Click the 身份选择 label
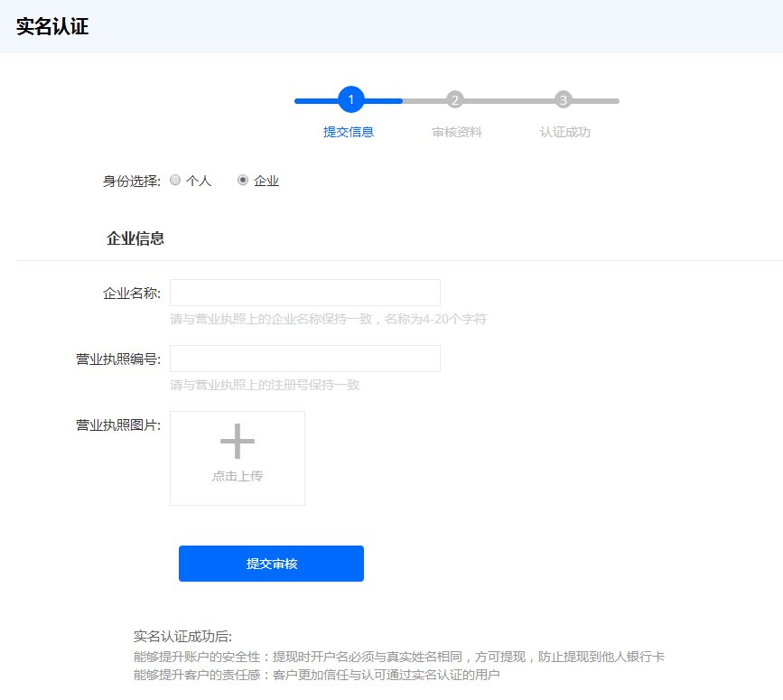The height and width of the screenshot is (700, 783). click(x=132, y=180)
